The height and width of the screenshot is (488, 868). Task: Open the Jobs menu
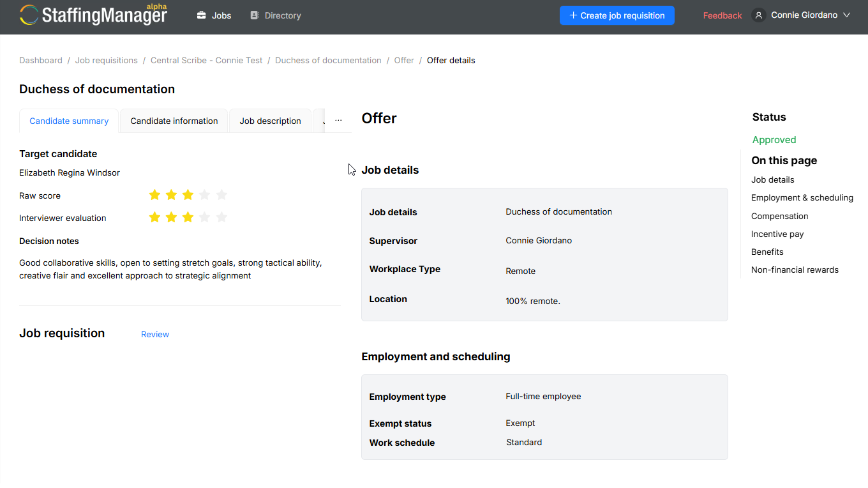[214, 15]
